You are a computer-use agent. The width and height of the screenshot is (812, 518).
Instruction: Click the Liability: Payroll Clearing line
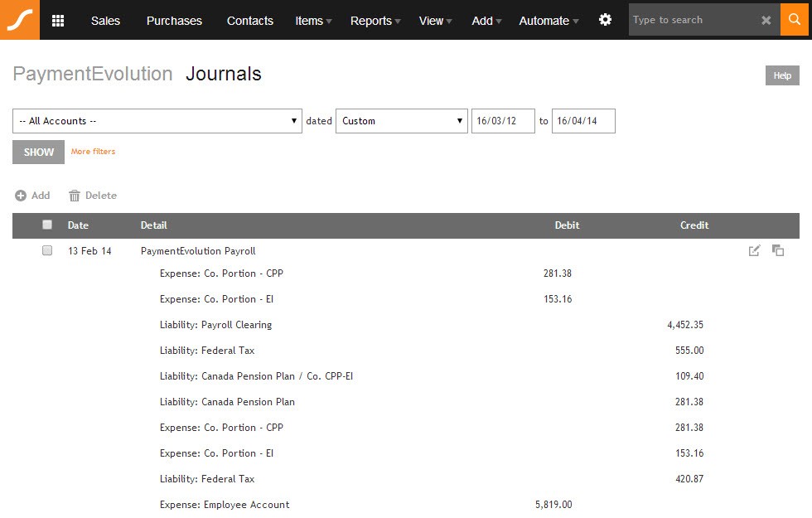point(216,325)
